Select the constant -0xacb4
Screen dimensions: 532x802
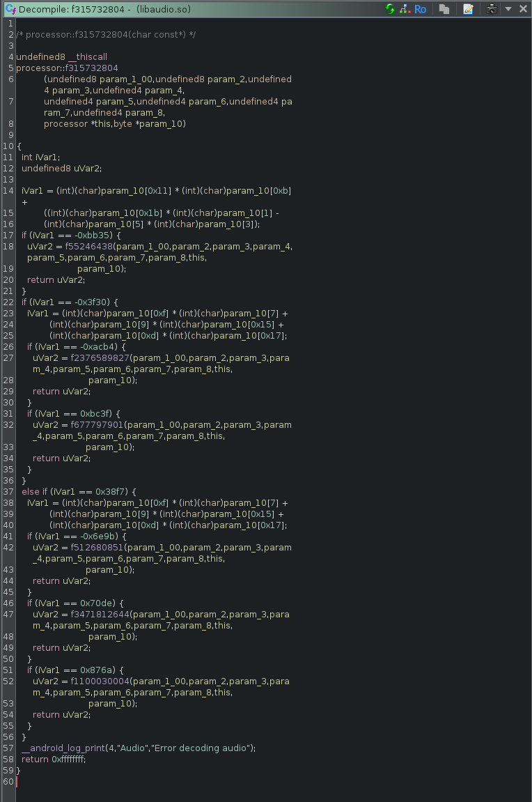click(x=99, y=347)
